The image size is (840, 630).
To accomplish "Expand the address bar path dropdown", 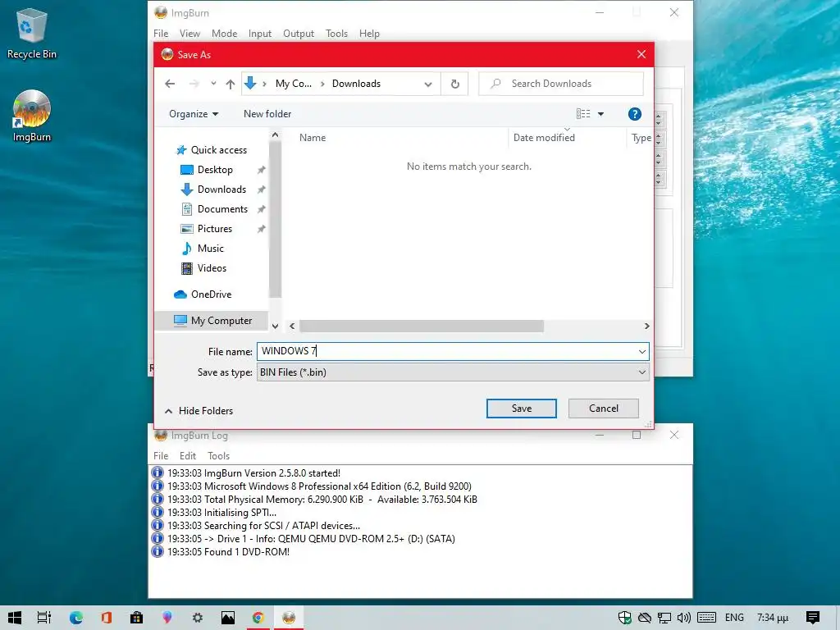I will (x=428, y=84).
